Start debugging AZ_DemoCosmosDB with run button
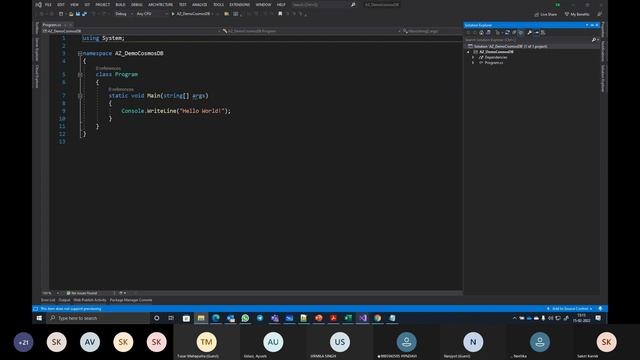640x360 pixels. pyautogui.click(x=191, y=14)
